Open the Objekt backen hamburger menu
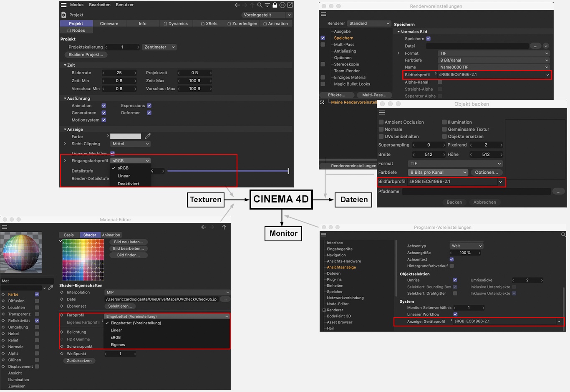 point(382,113)
